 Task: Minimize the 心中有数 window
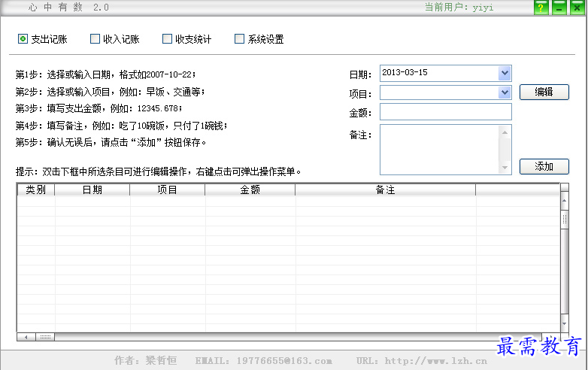(x=559, y=8)
